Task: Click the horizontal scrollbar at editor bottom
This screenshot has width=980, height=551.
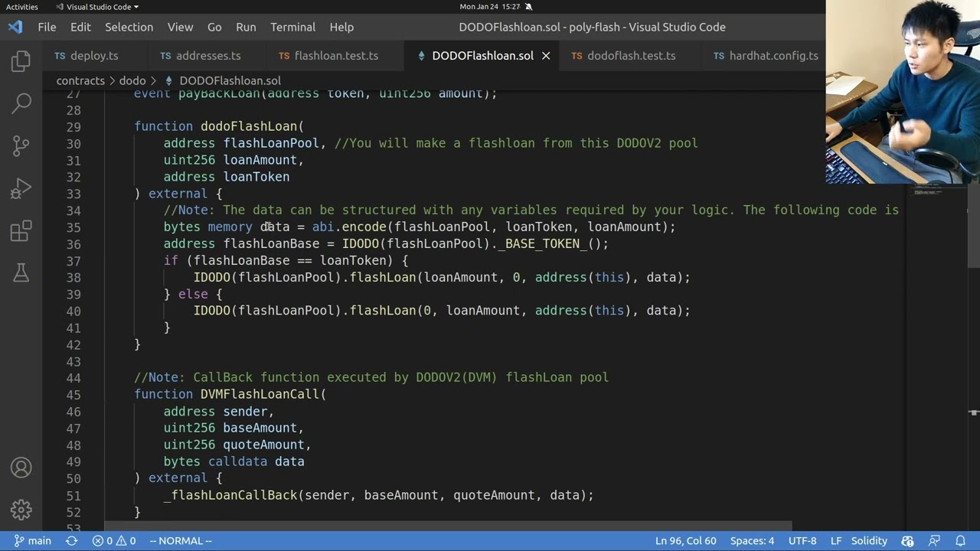Action: 448,527
